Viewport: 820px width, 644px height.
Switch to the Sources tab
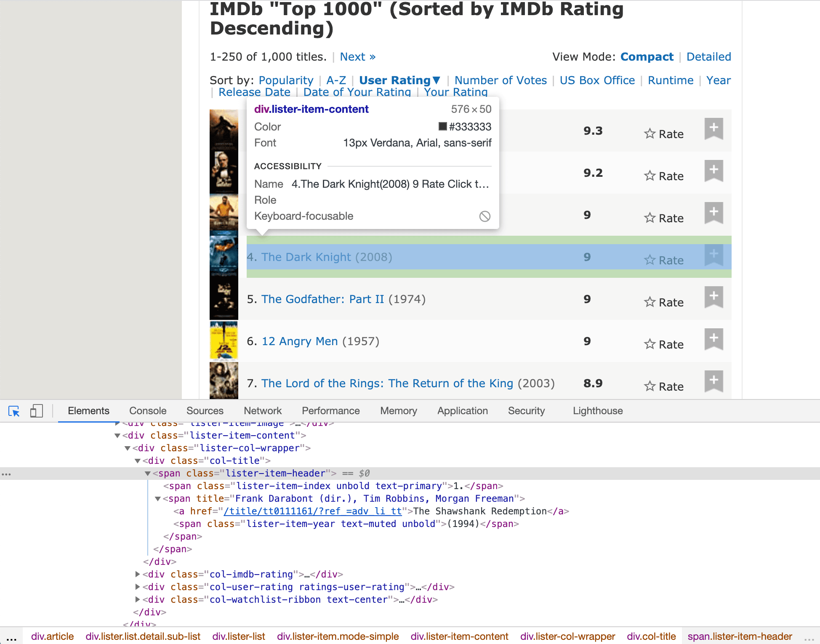tap(205, 411)
